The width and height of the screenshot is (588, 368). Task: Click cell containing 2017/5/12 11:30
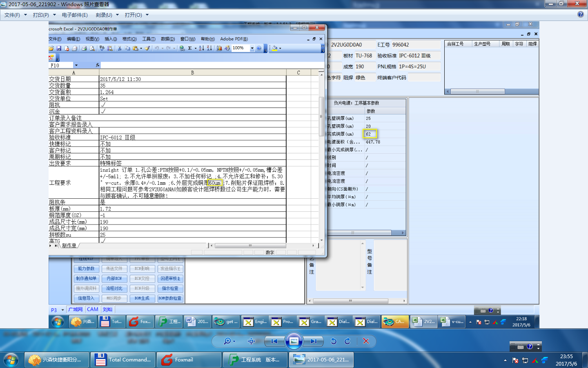(192, 79)
